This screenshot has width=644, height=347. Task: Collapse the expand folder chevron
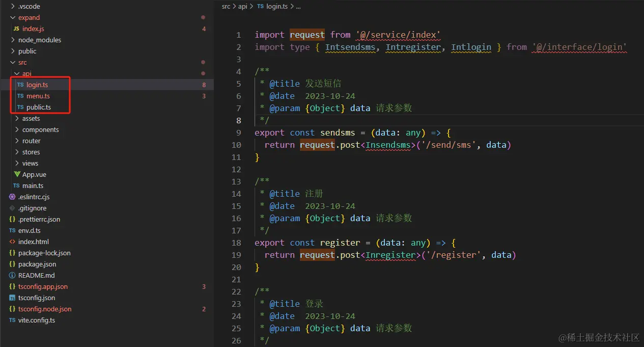13,18
